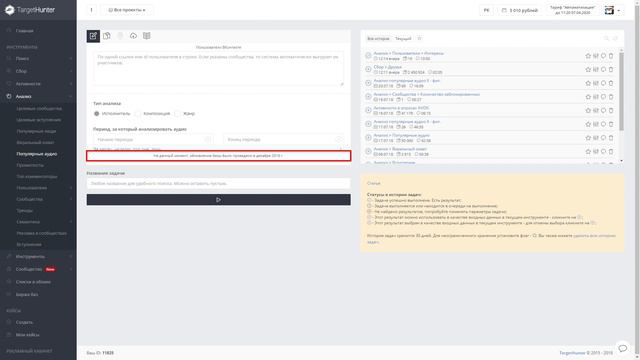Delete the 'Сбор > Друзья' history task
The width and height of the screenshot is (640, 360).
(611, 69)
